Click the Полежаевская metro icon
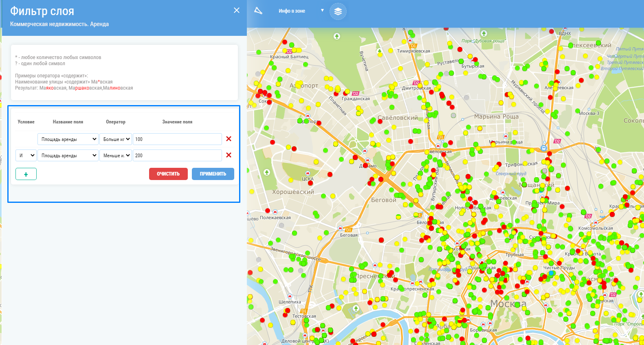 [x=275, y=212]
